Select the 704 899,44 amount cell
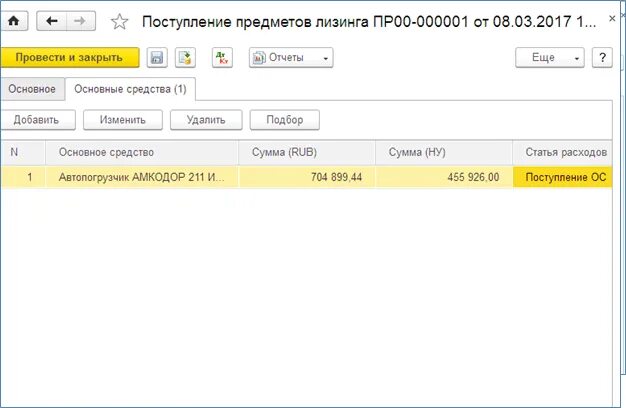Image resolution: width=626 pixels, height=408 pixels. coord(307,177)
